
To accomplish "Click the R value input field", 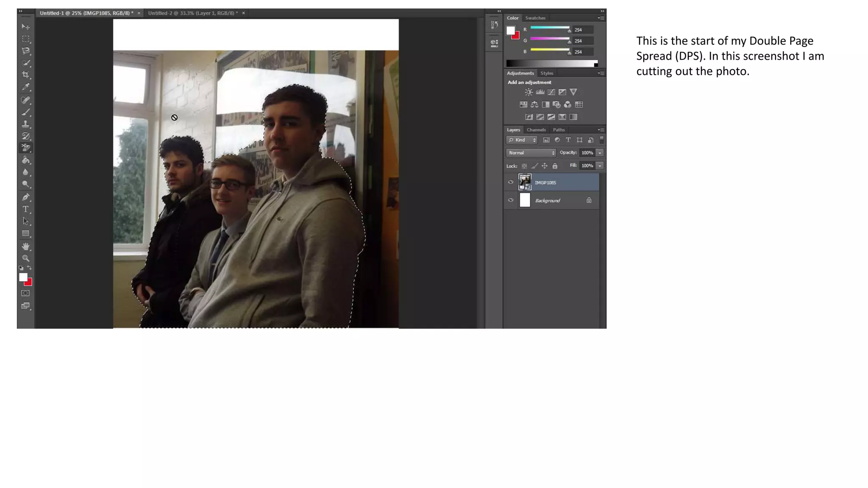I will pyautogui.click(x=583, y=30).
